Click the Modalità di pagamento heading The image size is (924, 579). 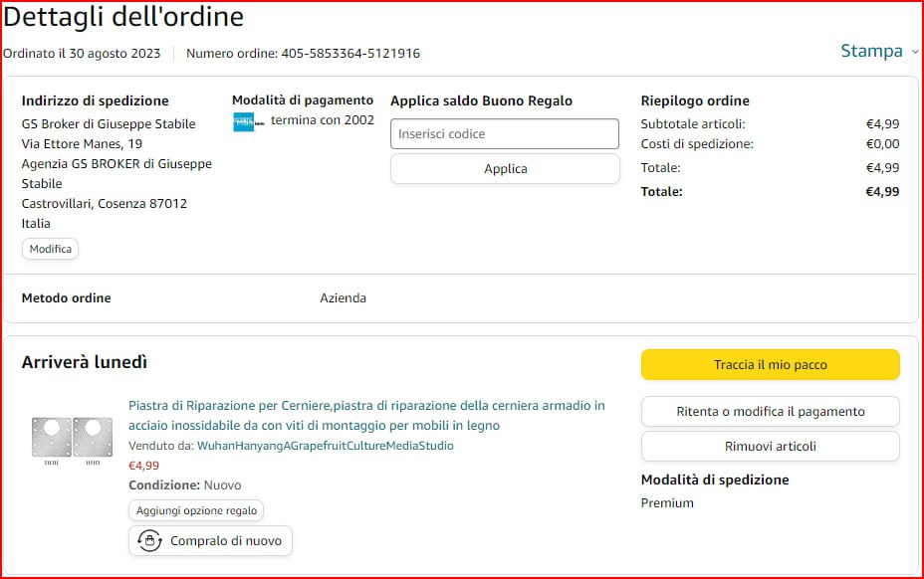pyautogui.click(x=303, y=100)
